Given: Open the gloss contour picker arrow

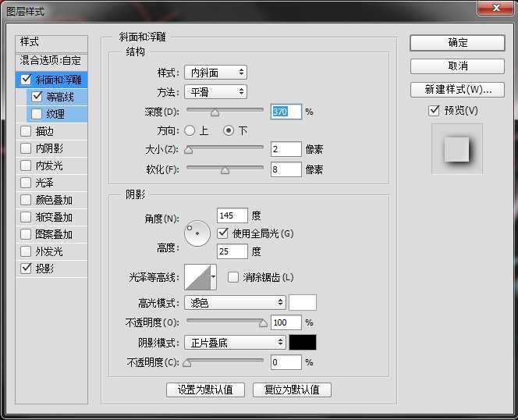Looking at the screenshot, I should click(x=213, y=277).
